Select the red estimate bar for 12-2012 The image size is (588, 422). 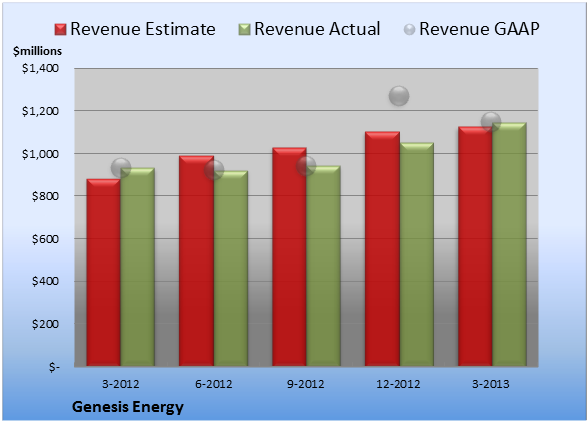[382, 249]
